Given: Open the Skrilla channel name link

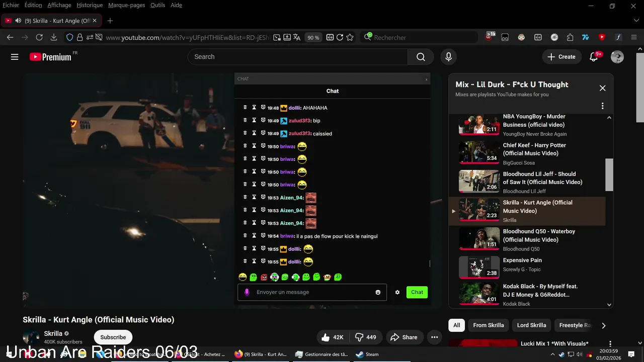Looking at the screenshot, I should pos(53,333).
